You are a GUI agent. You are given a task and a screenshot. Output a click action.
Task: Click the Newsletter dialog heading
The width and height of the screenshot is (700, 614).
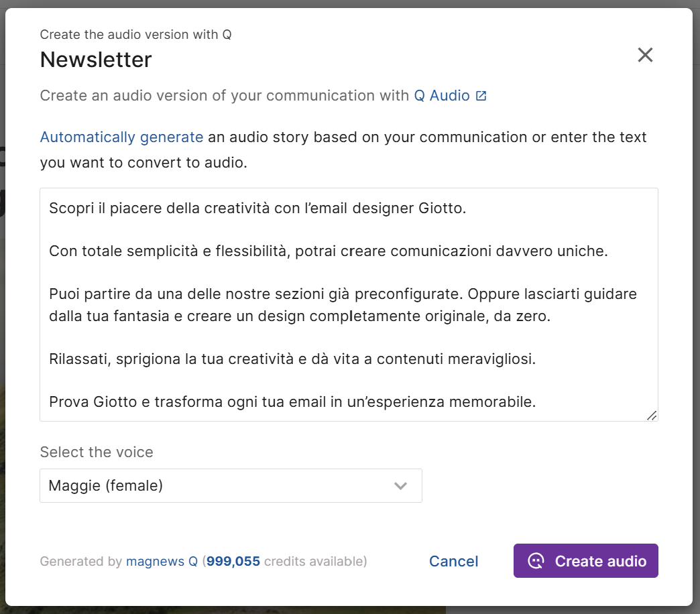[96, 60]
